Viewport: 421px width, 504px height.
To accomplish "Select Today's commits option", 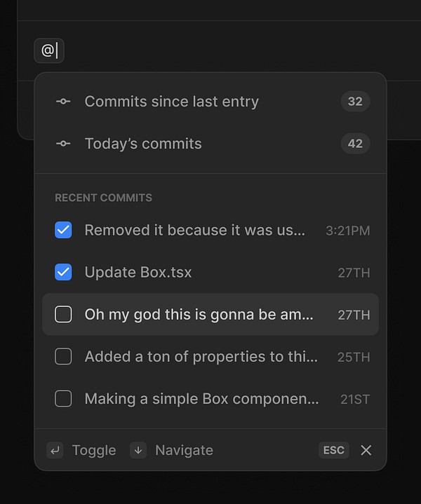I will [x=143, y=144].
